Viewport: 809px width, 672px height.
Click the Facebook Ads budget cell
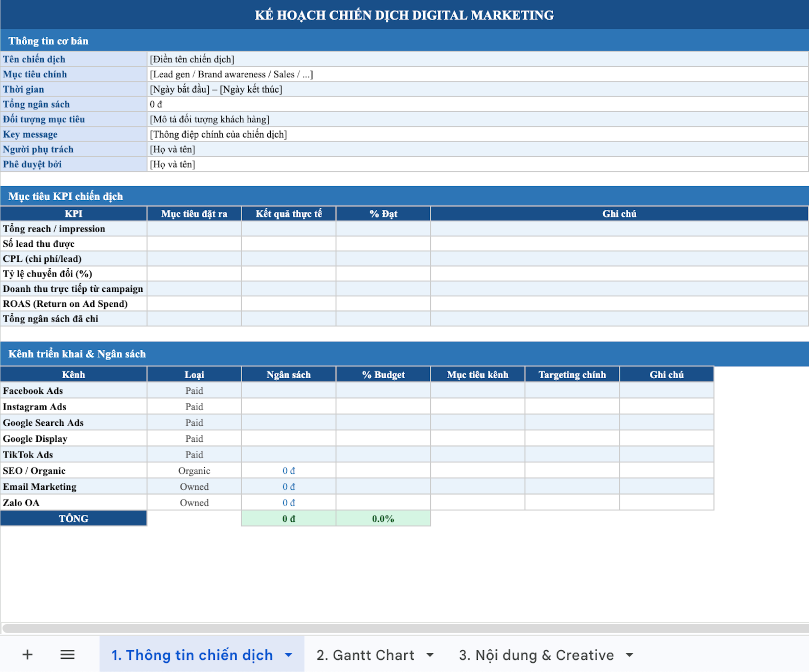pyautogui.click(x=288, y=390)
